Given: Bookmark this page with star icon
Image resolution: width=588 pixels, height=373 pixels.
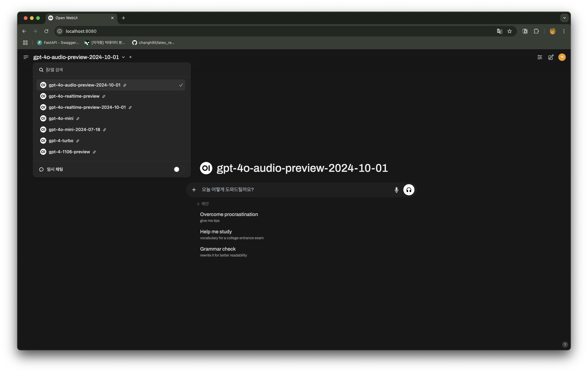Looking at the screenshot, I should (x=510, y=31).
